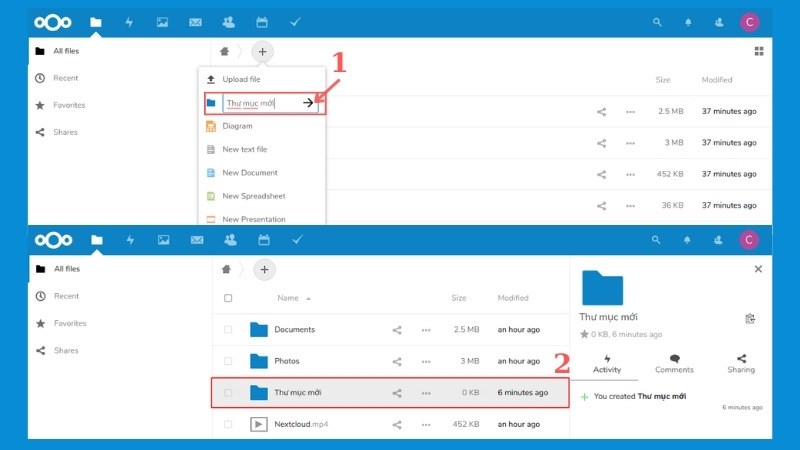800x450 pixels.
Task: Click the share icon on Nextcloud.mp4 row
Action: tap(397, 424)
